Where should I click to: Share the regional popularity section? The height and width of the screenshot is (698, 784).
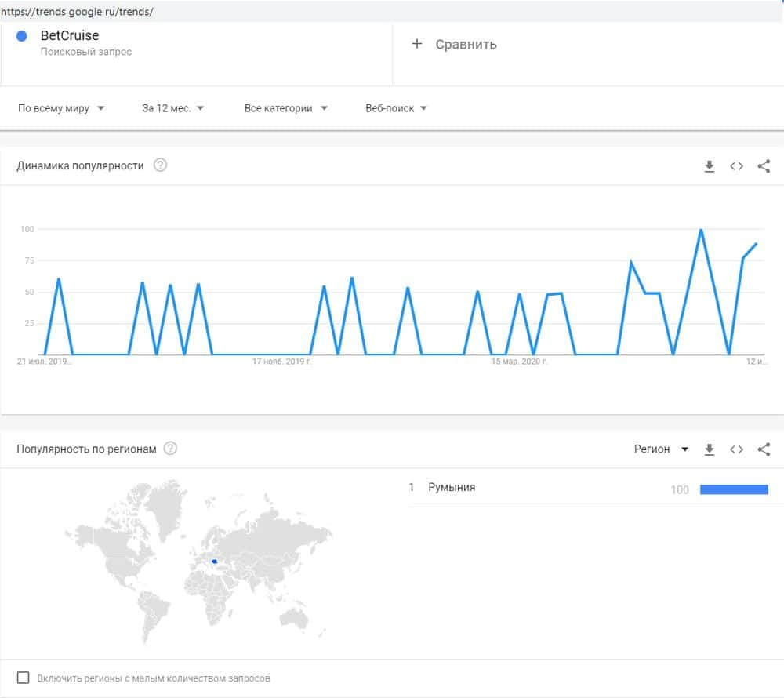pos(764,449)
